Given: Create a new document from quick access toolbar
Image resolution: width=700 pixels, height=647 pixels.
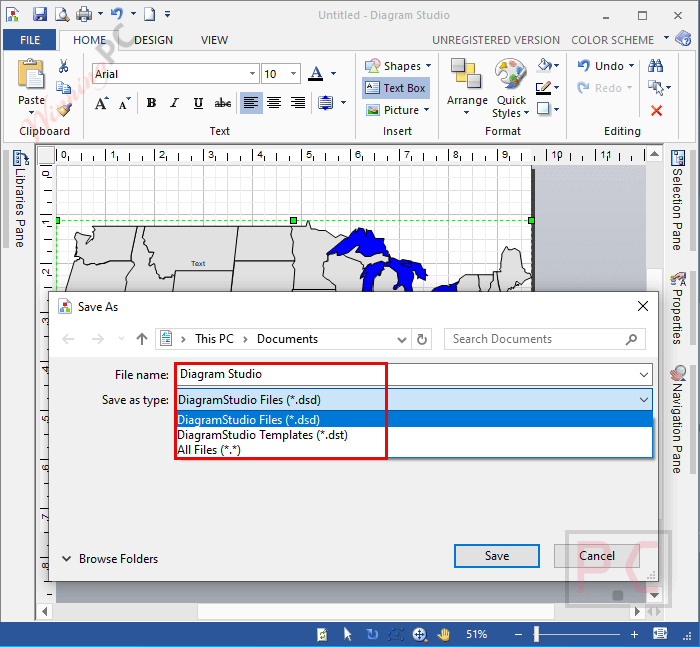Looking at the screenshot, I should click(x=150, y=14).
